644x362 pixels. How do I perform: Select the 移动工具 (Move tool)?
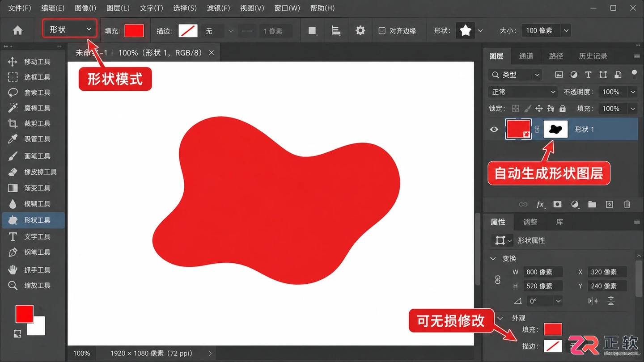pos(30,62)
